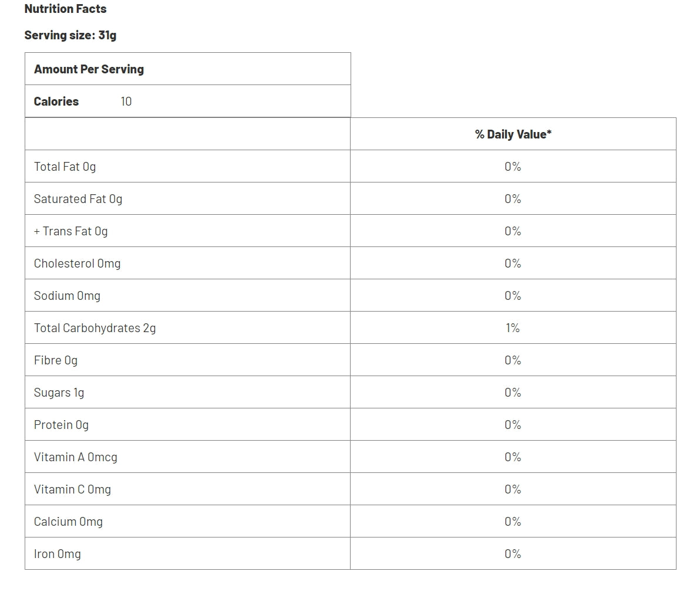Click the Calories value 10
700x595 pixels.
[126, 102]
